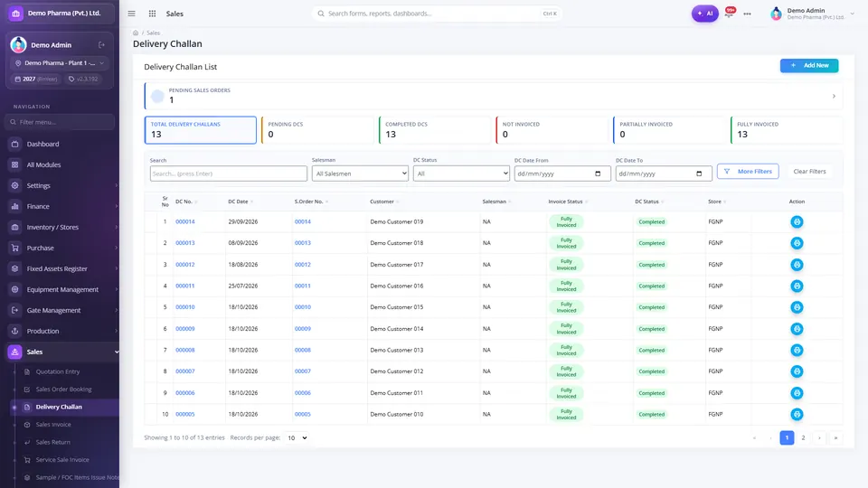The image size is (868, 488).
Task: Click the More Filters button
Action: point(748,172)
